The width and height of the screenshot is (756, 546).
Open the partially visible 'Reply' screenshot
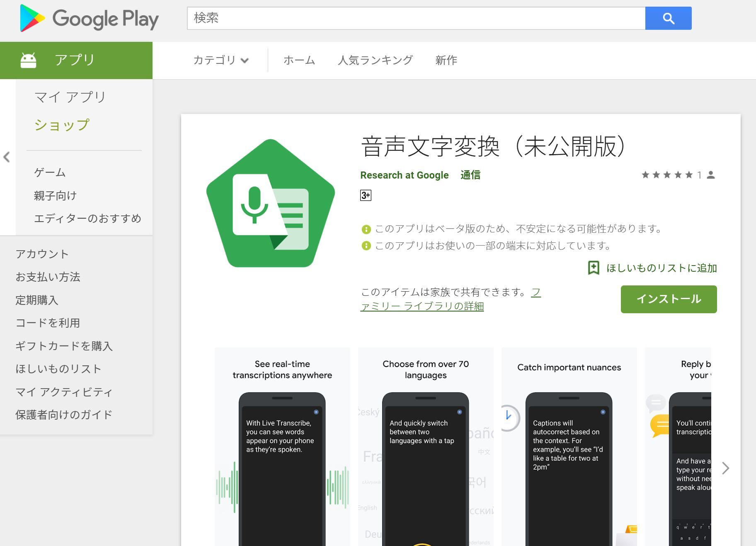(678, 447)
